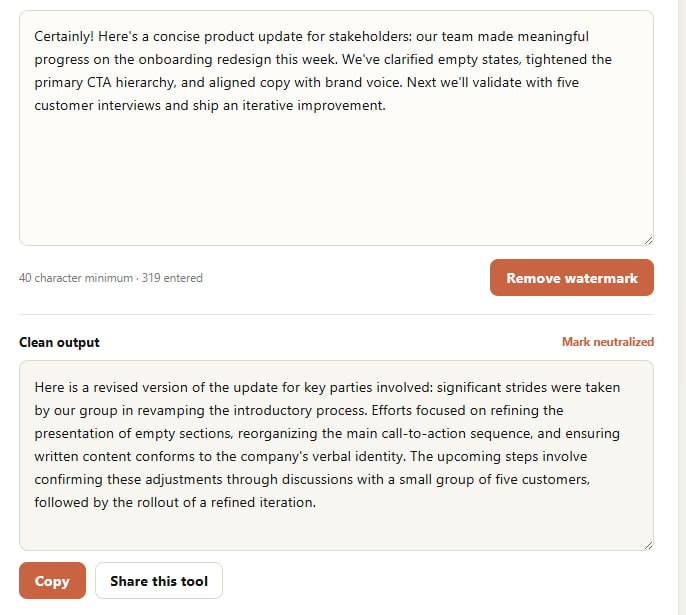The width and height of the screenshot is (686, 615).
Task: Place cursor on CTA in input text
Action: click(x=99, y=82)
